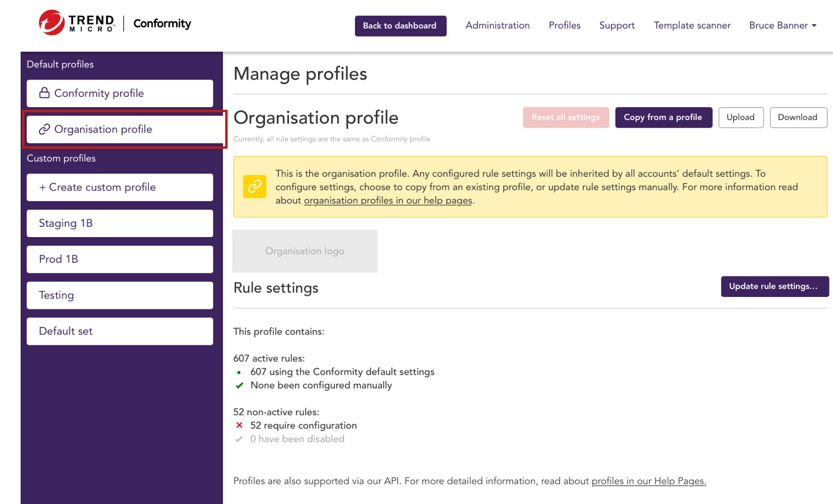Image resolution: width=833 pixels, height=504 pixels.
Task: Open the Testing profile
Action: [120, 295]
